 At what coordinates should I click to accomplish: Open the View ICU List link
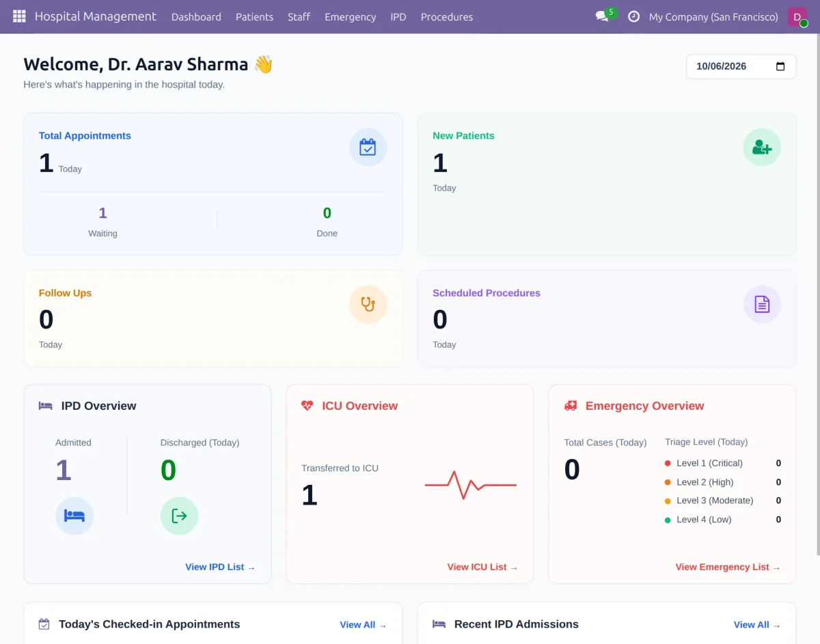[482, 567]
